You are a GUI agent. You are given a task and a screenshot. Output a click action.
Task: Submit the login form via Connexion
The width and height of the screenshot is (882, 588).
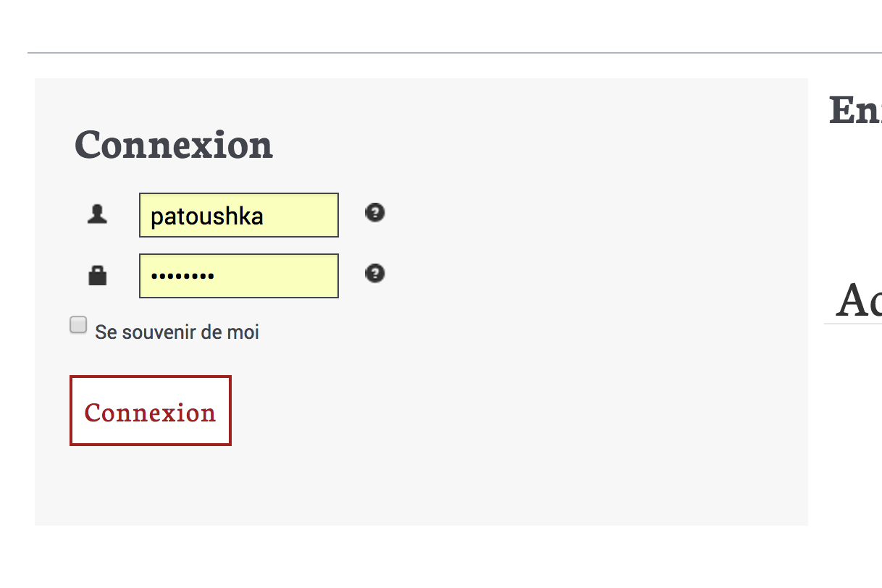pos(150,411)
